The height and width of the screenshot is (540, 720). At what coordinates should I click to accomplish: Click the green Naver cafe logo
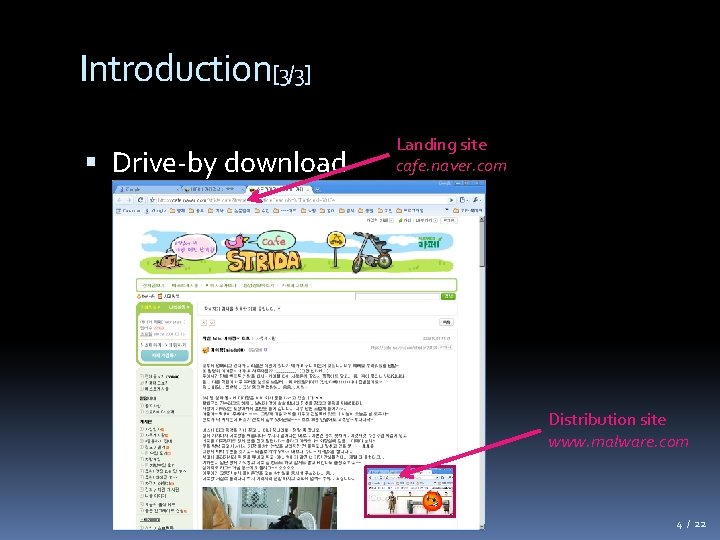pyautogui.click(x=430, y=242)
